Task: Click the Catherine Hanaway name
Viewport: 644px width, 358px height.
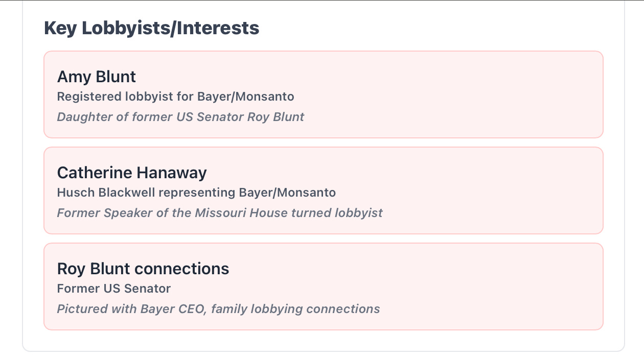Action: [x=132, y=173]
